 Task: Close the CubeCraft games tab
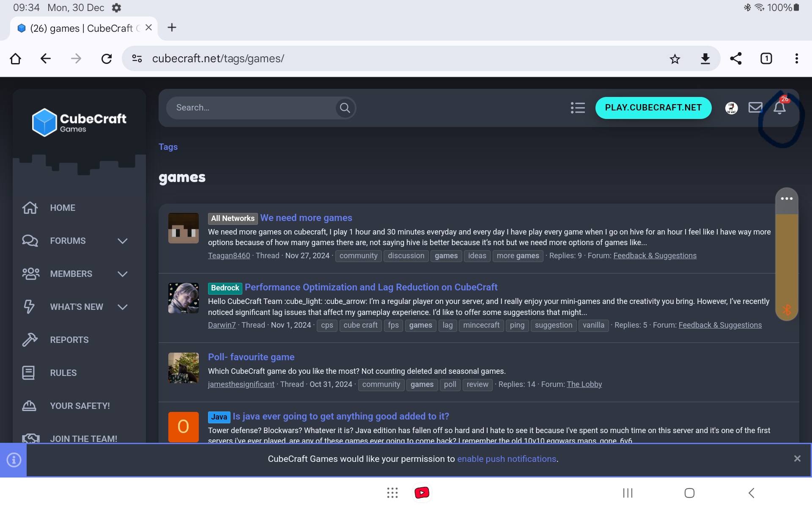coord(148,28)
